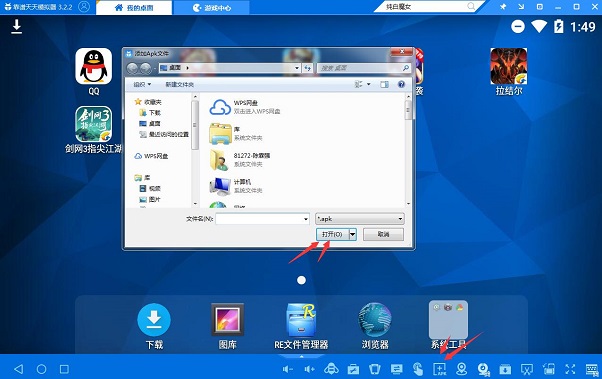Image resolution: width=602 pixels, height=379 pixels.
Task: Click the preview pane icon in file dialog
Action: pos(384,84)
